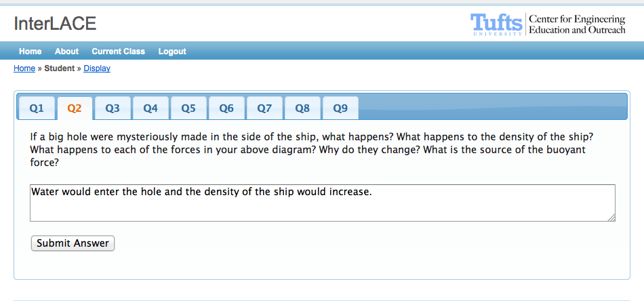Screen dimensions: 644x307
Task: Select Current Class in navigation bar
Action: pos(118,52)
